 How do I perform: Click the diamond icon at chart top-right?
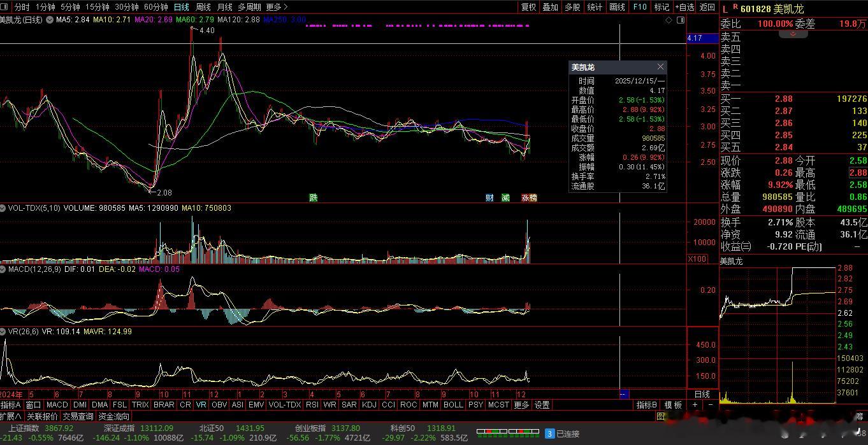tap(669, 20)
